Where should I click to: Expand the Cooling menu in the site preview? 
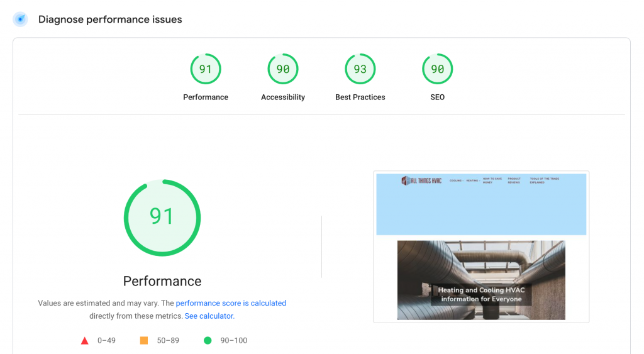point(456,181)
